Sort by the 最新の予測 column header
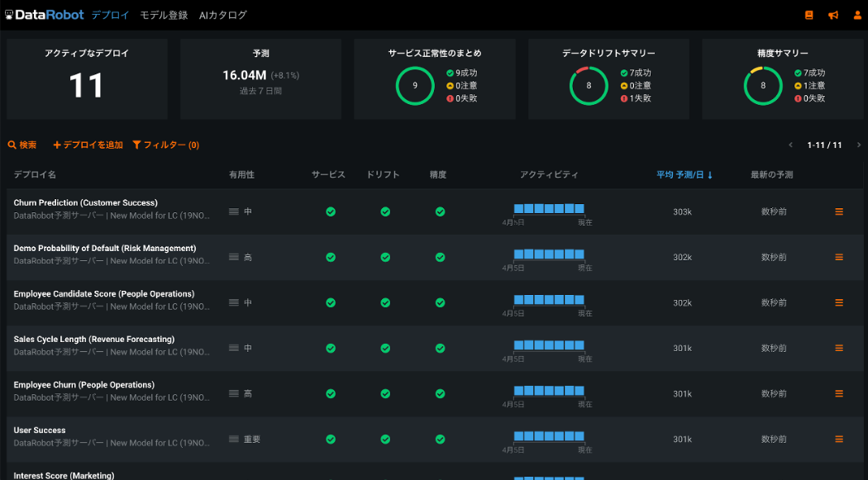Screen dimensions: 868x480 pos(771,175)
